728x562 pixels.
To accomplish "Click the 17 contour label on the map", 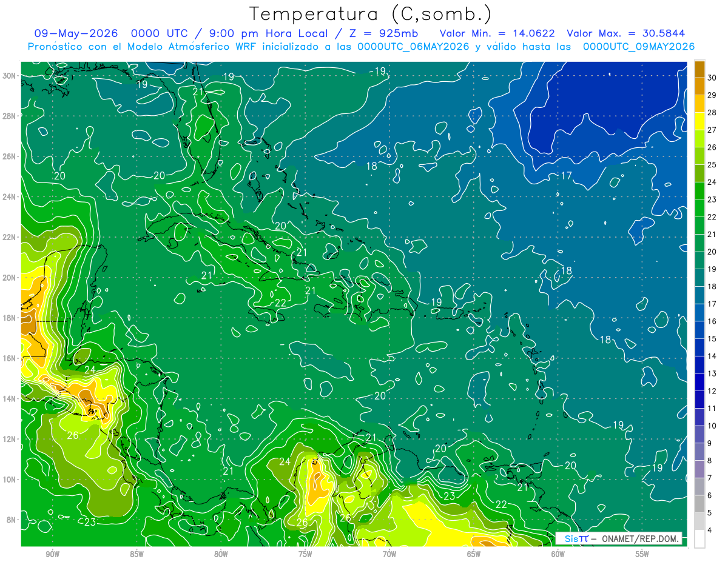I will coord(566,176).
